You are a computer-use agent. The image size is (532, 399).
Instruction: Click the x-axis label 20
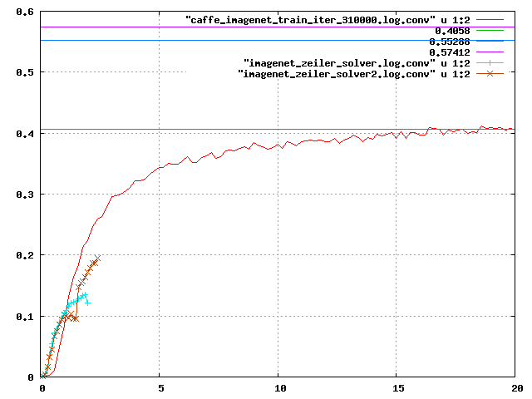(x=517, y=388)
